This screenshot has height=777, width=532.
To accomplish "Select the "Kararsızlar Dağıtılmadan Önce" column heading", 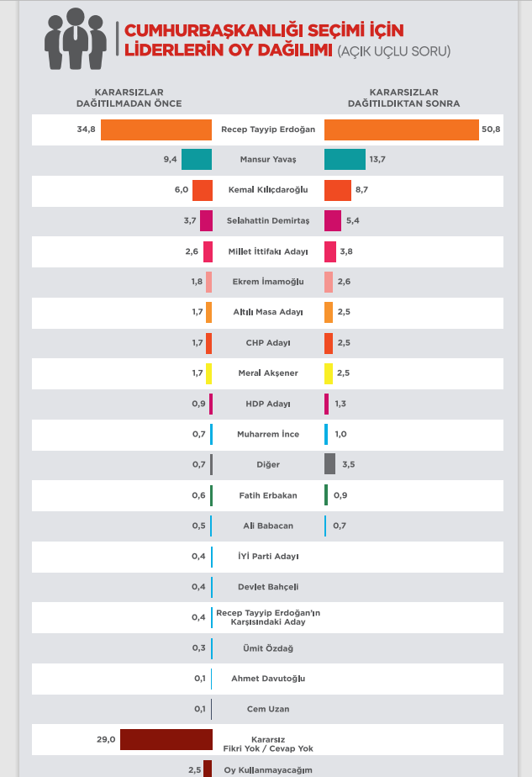I will tap(129, 98).
